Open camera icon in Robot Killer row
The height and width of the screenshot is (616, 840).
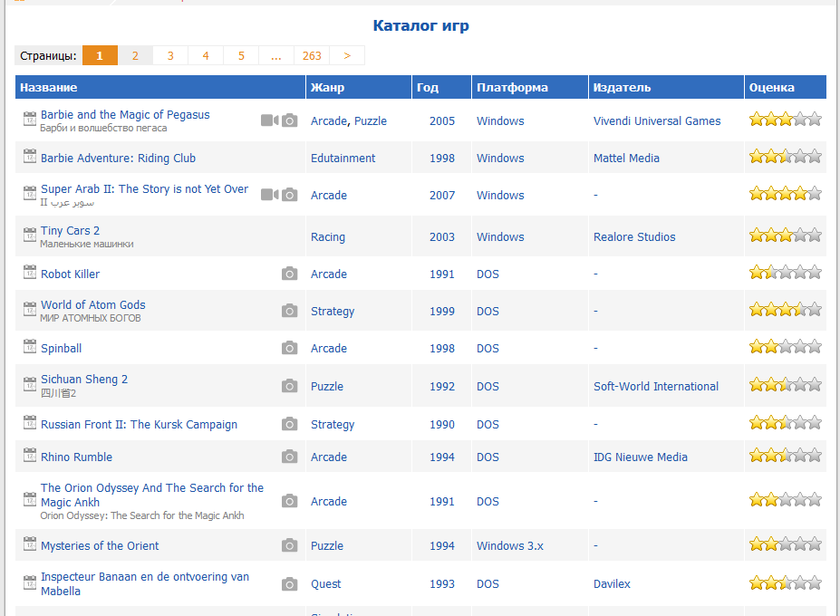289,274
